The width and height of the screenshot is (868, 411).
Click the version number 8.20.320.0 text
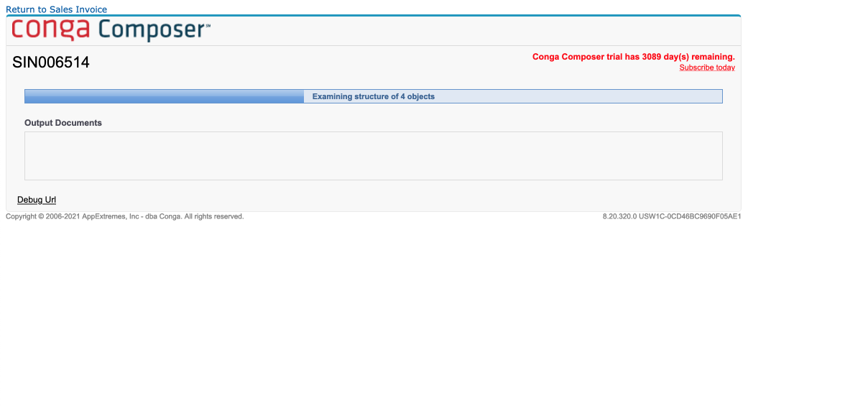coord(619,216)
